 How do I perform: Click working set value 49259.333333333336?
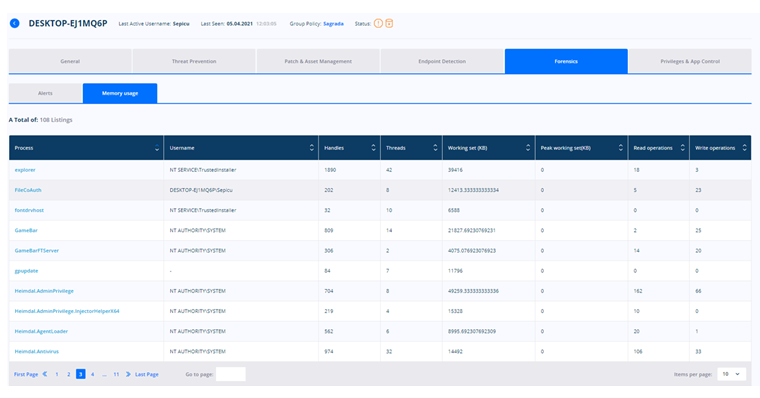click(x=473, y=291)
